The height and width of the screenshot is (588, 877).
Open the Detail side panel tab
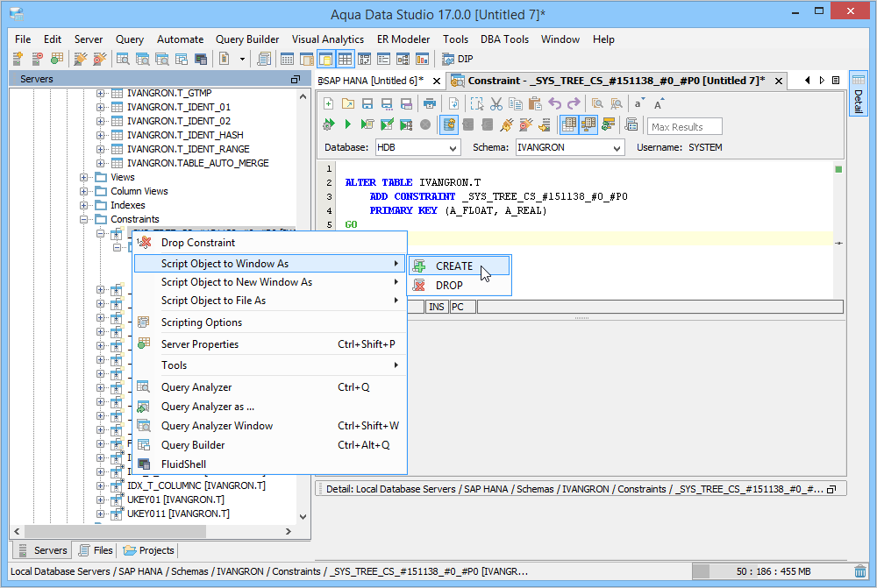[x=858, y=94]
